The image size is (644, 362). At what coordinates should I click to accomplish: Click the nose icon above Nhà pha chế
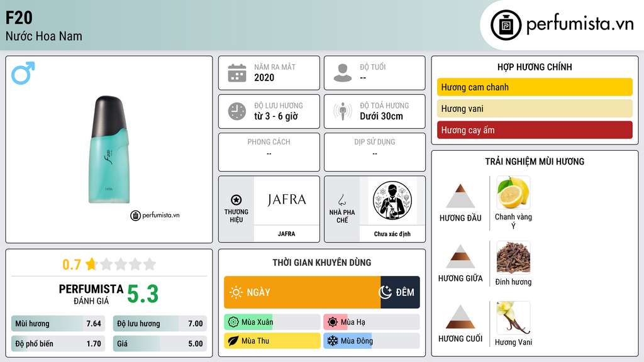(341, 200)
